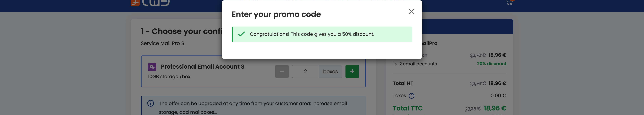
Task: Click the Congratulations 50% discount message
Action: [312, 34]
